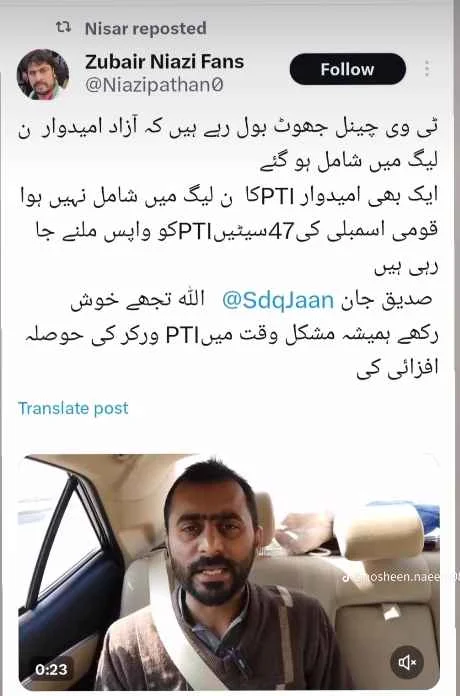Click Translate post
The width and height of the screenshot is (460, 696).
pyautogui.click(x=73, y=408)
